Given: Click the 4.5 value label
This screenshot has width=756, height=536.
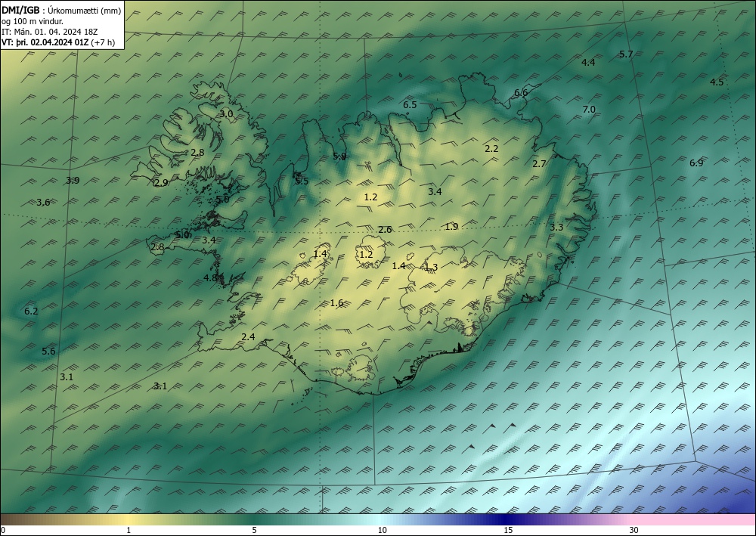Looking at the screenshot, I should [x=717, y=82].
